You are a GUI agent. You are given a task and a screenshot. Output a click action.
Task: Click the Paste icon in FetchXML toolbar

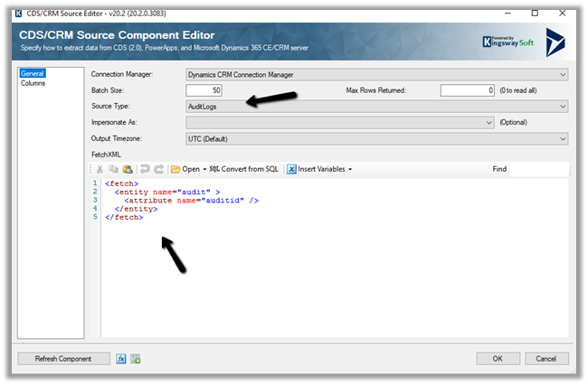tap(127, 169)
